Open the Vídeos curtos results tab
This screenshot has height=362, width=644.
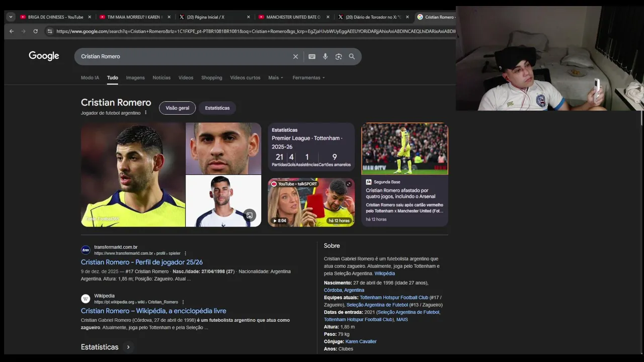245,77
